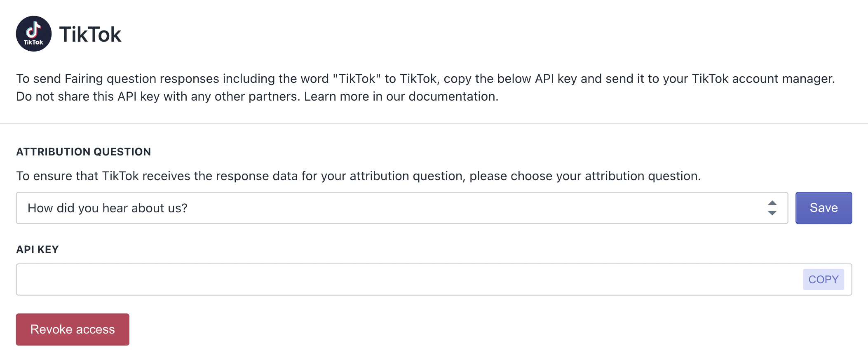The height and width of the screenshot is (362, 868).
Task: Click the TikTok logo icon
Action: pyautogui.click(x=33, y=34)
